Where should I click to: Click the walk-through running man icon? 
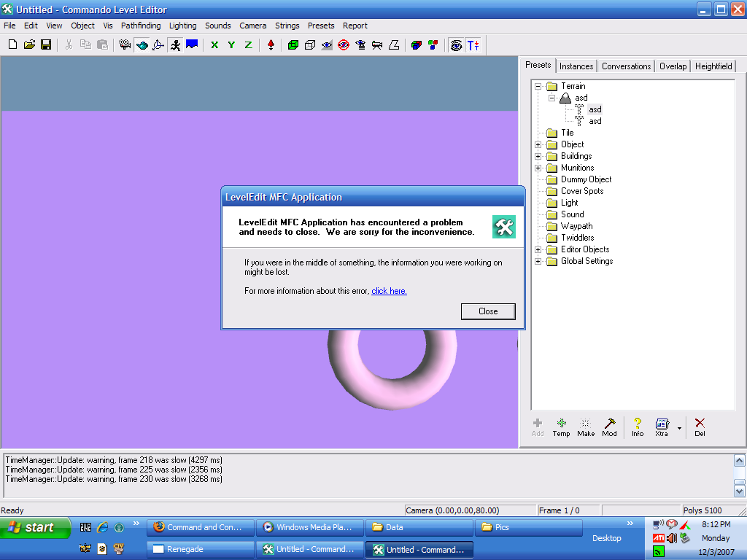tap(175, 45)
